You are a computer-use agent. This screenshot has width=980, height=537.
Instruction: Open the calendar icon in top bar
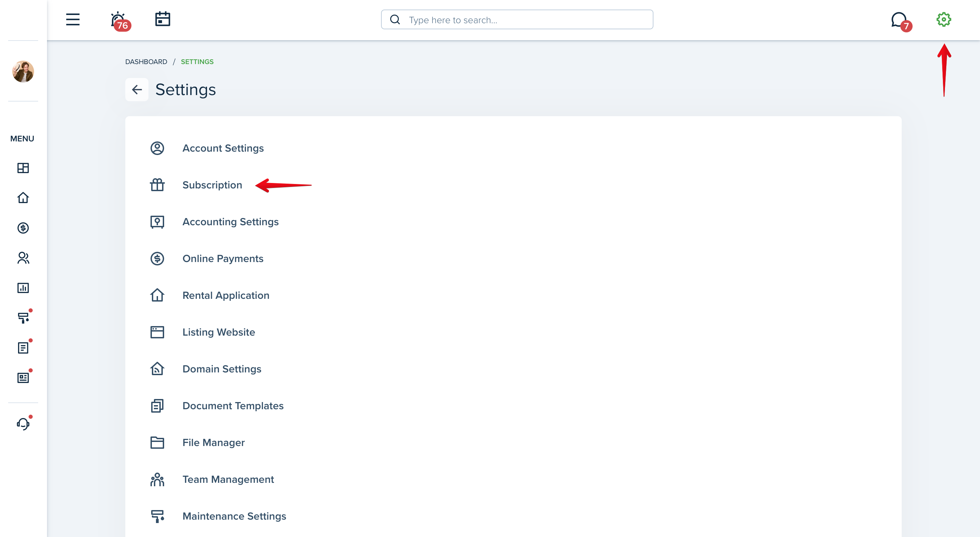coord(162,19)
